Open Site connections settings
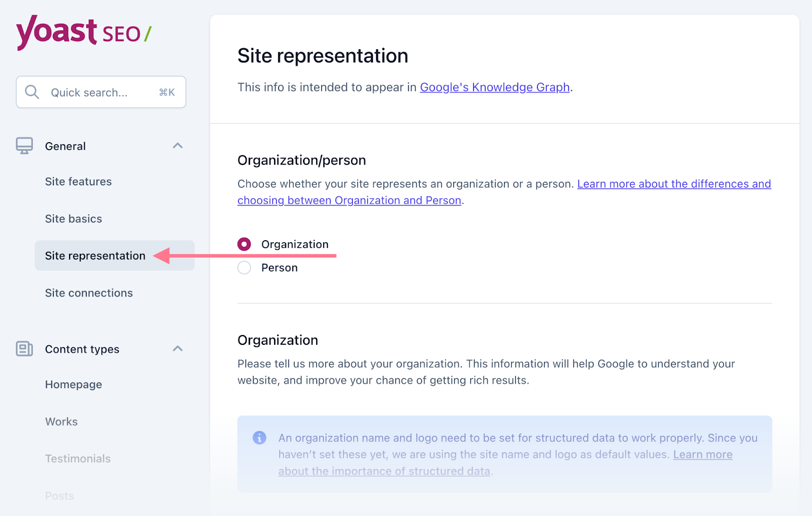 [88, 293]
